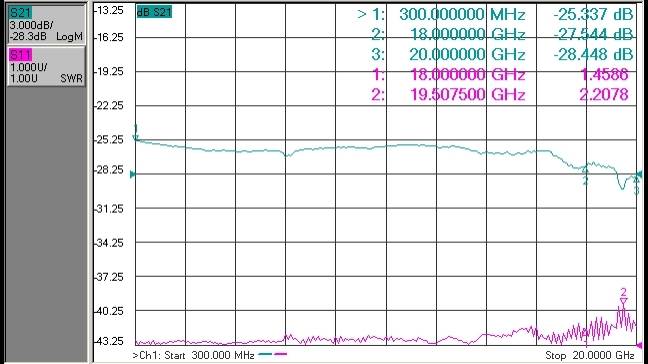Select marker readout 19.507500 GHz 2.2078
This screenshot has width=648, height=364.
click(500, 94)
